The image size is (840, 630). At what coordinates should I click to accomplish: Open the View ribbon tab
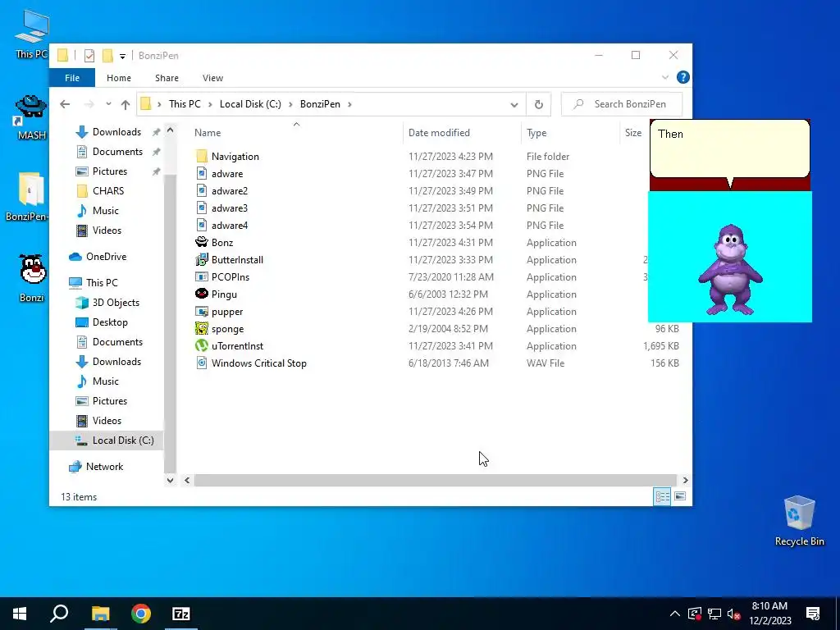pos(212,78)
